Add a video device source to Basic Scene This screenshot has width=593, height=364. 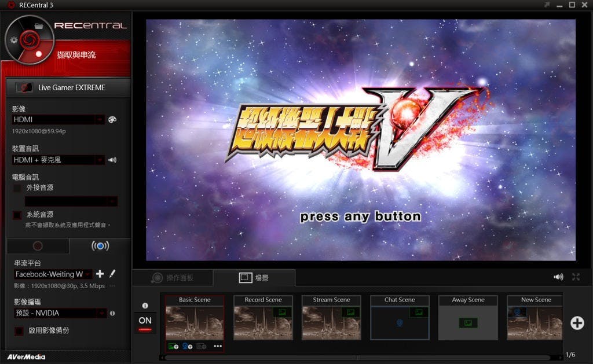[x=201, y=346]
